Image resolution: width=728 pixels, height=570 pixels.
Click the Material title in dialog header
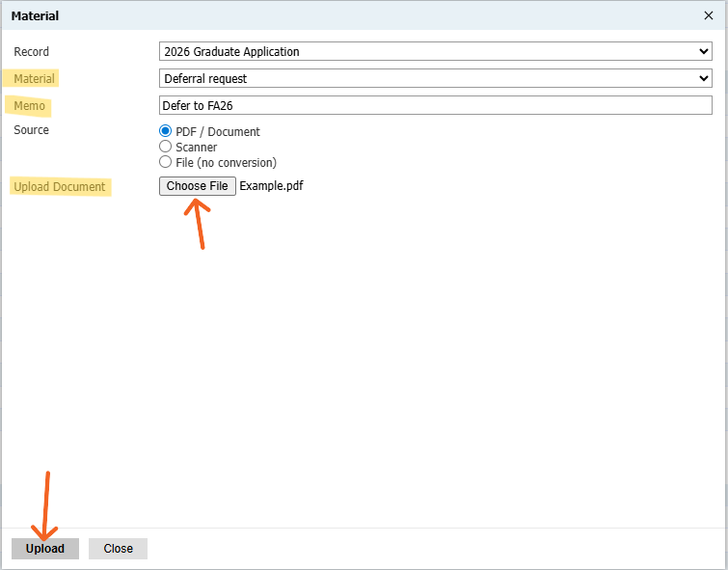point(35,15)
